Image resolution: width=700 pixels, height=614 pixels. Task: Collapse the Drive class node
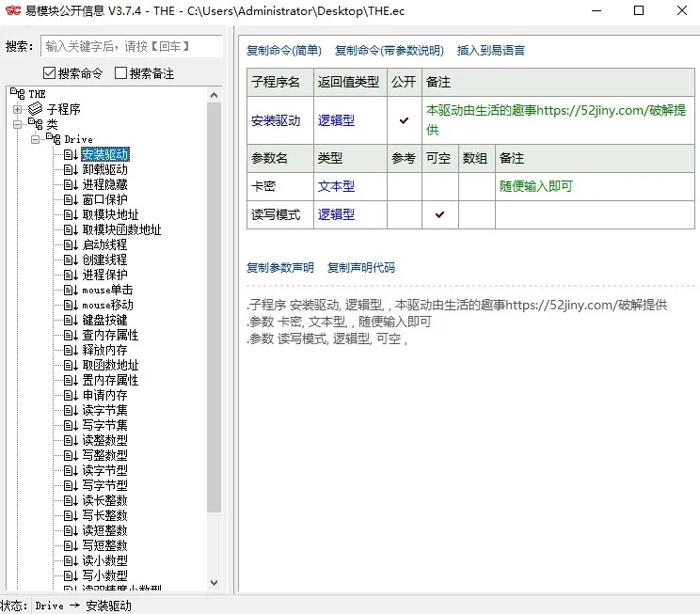click(35, 139)
